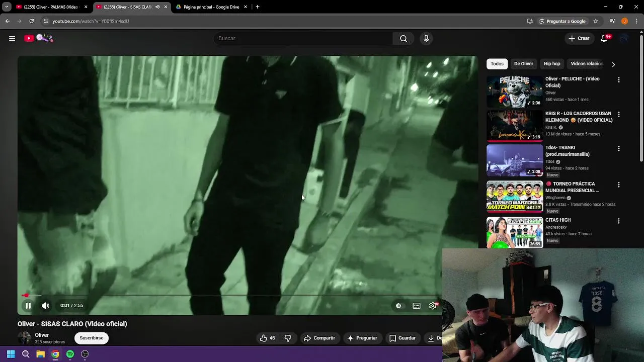Open the media controls icon in Chrome toolbar

pyautogui.click(x=612, y=21)
